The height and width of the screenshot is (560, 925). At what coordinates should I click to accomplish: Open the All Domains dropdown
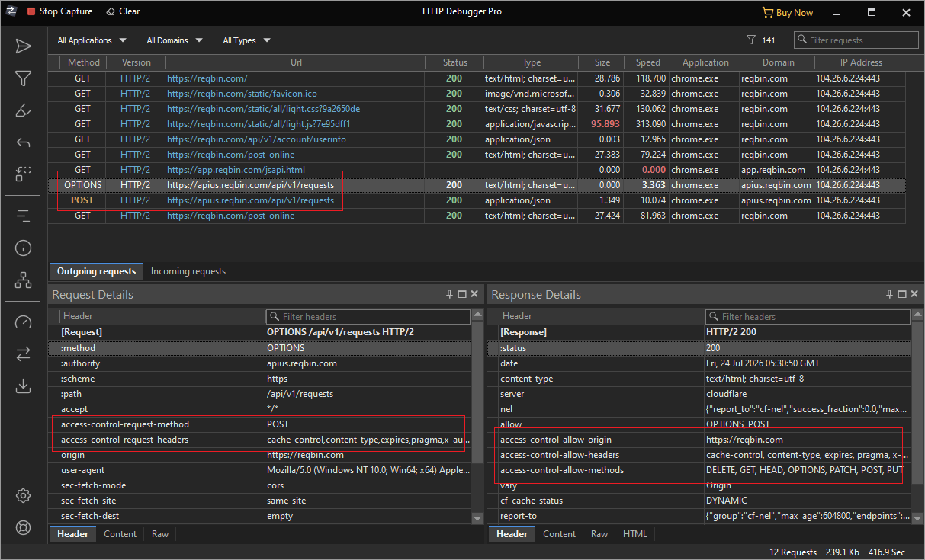pyautogui.click(x=175, y=40)
